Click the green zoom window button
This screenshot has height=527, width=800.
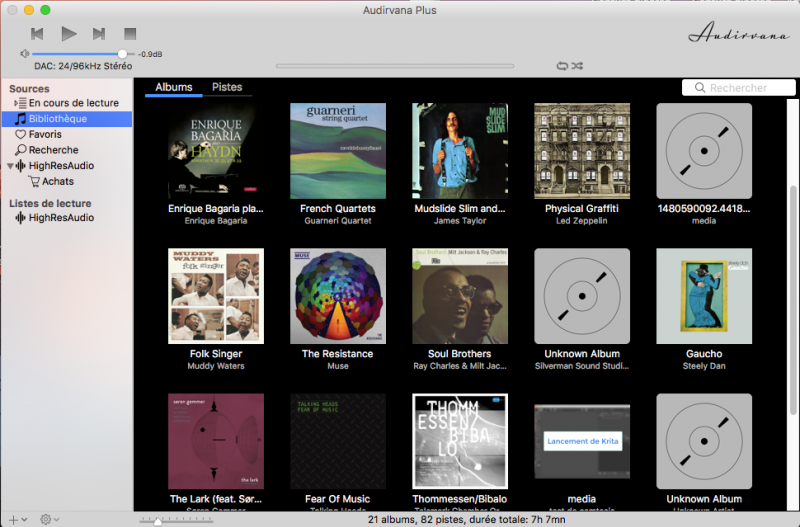(x=45, y=10)
